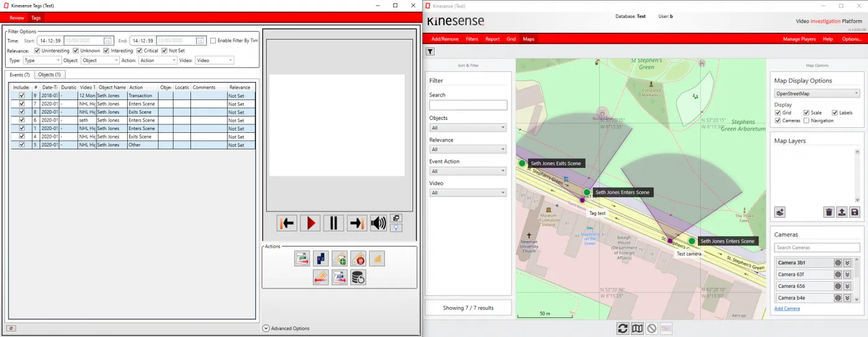Image resolution: width=868 pixels, height=337 pixels.
Task: Click the funnel filter icon above Sort & Filter
Action: click(x=430, y=52)
